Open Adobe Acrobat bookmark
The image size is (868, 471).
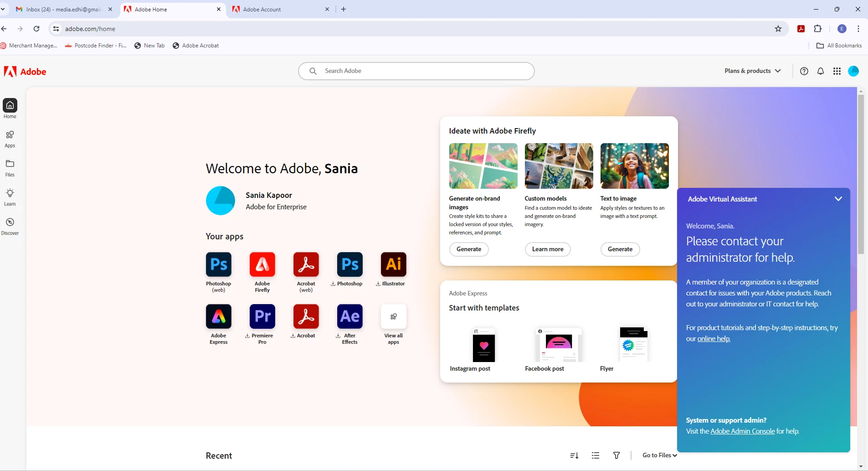point(196,46)
